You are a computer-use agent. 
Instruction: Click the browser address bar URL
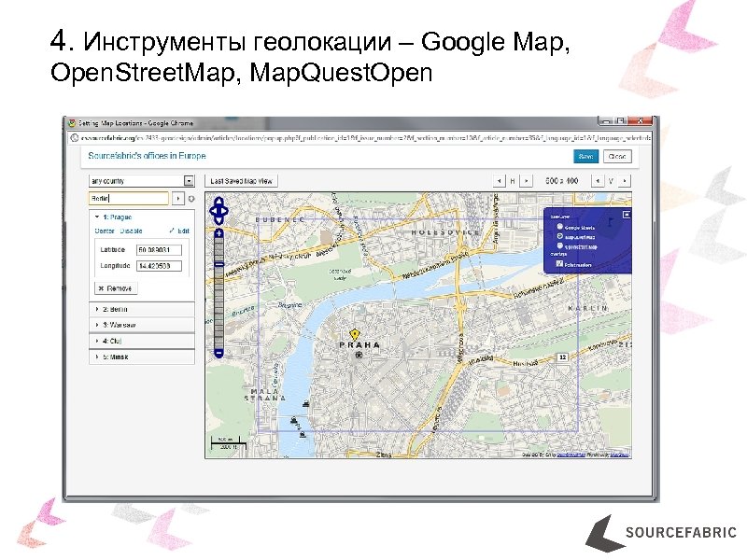pyautogui.click(x=365, y=138)
